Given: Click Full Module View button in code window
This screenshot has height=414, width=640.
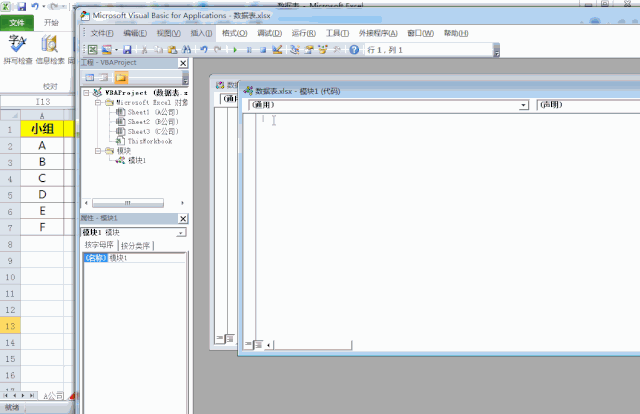Looking at the screenshot, I should click(258, 345).
